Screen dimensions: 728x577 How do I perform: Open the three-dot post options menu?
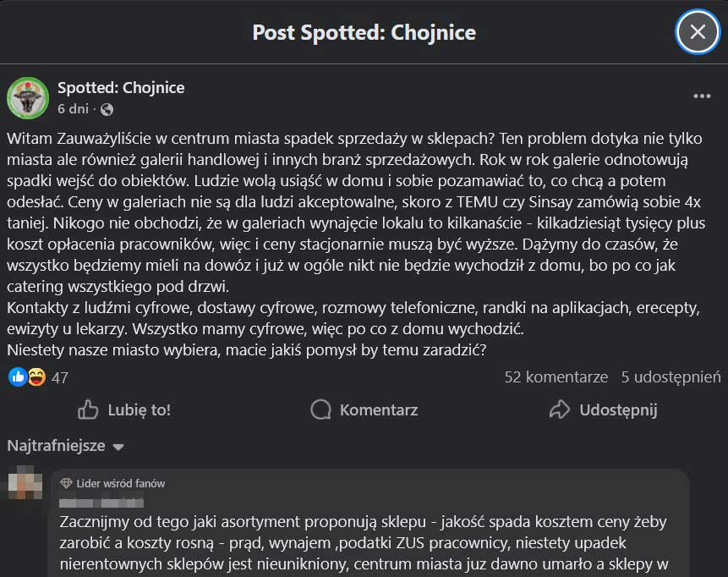click(x=702, y=96)
